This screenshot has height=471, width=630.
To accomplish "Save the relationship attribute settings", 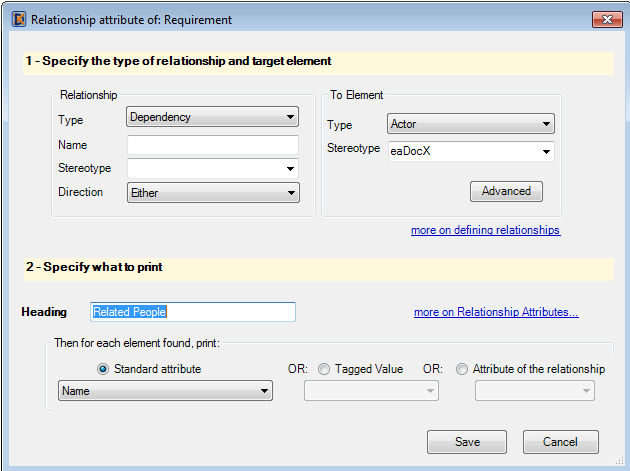I will coord(467,442).
